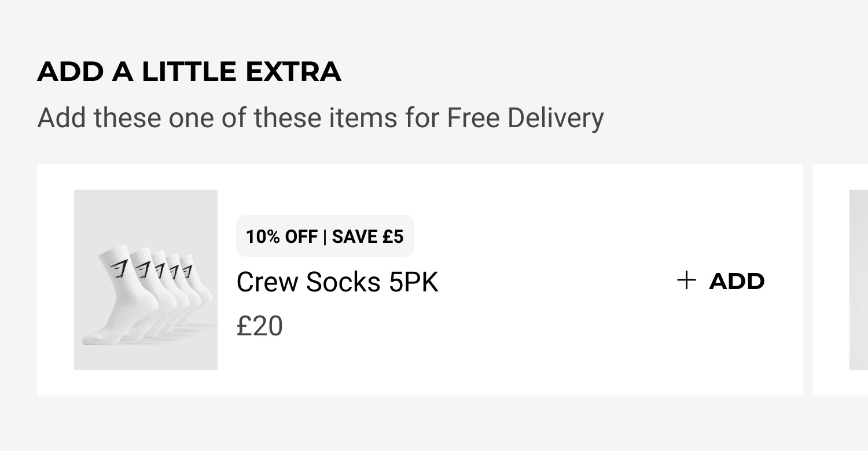Click the word "5PK" in the product title
Viewport: 868px width, 451px height.
[414, 282]
